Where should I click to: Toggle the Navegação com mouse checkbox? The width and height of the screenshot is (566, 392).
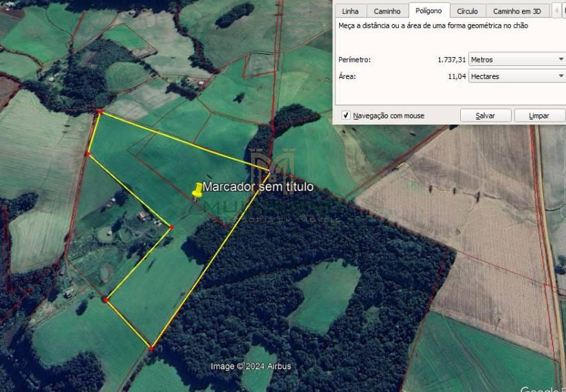346,116
